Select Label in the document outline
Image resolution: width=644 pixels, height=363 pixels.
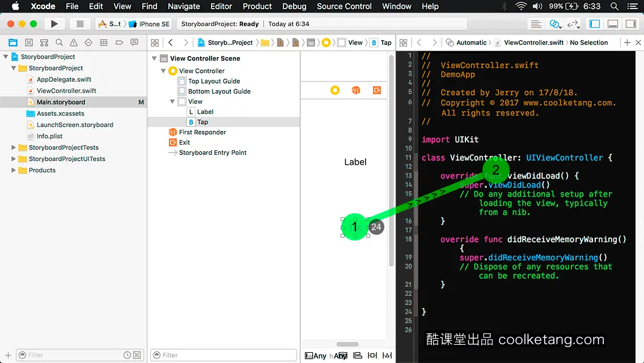[x=205, y=112]
